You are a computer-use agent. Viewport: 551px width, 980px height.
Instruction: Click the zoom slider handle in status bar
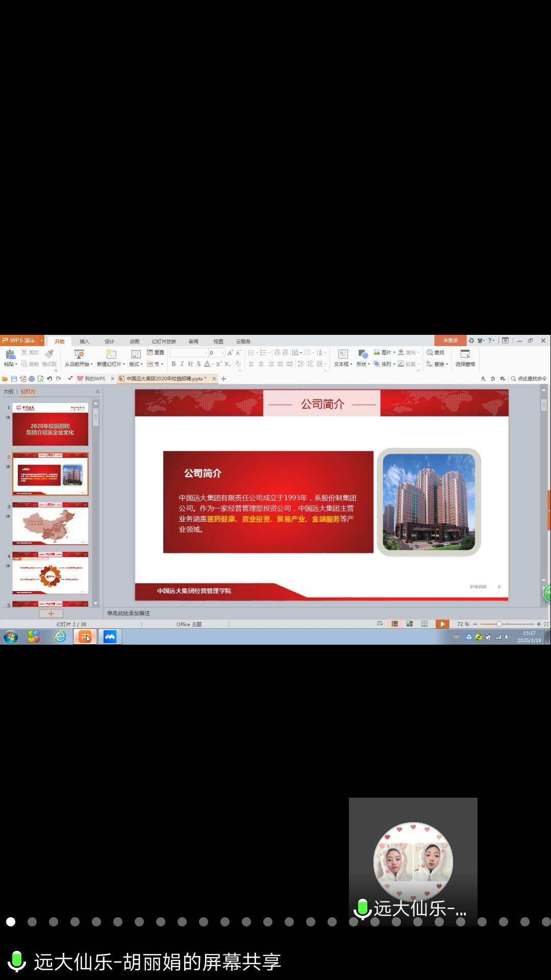pos(499,624)
